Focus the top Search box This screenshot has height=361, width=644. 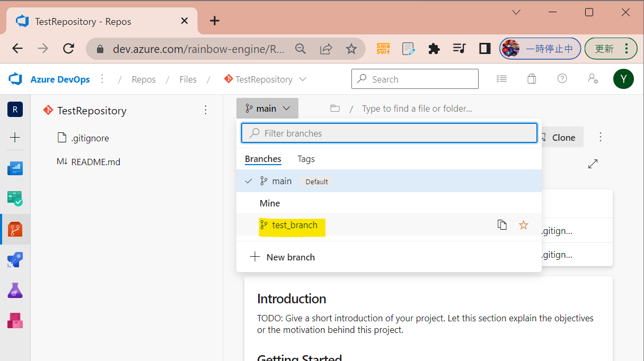click(x=415, y=79)
